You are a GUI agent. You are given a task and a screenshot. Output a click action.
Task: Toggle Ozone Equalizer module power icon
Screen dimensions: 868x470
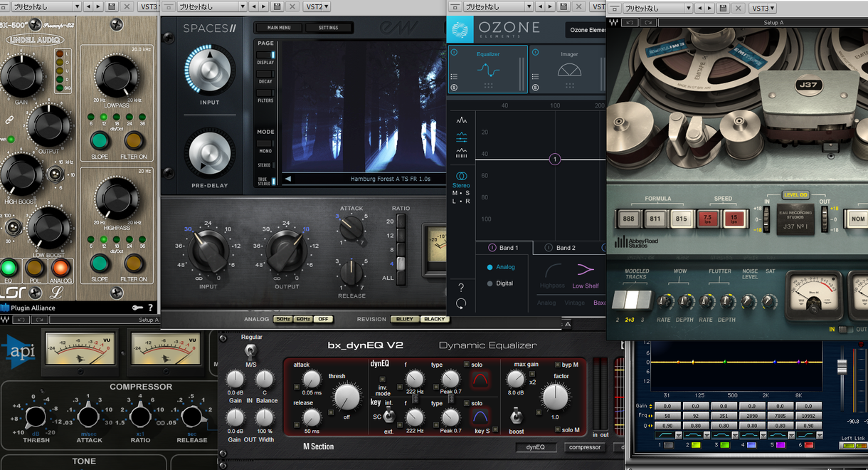tap(454, 53)
